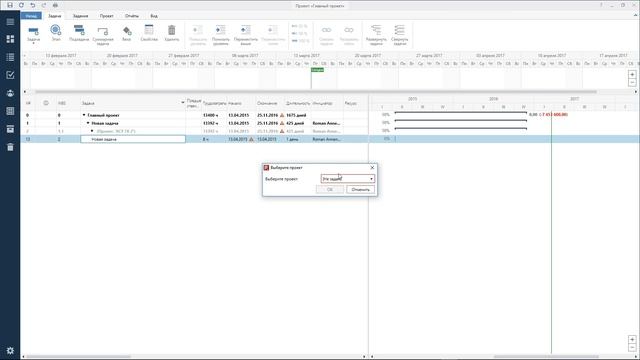Open the project selection combo box in dialog
The image size is (640, 360).
tap(348, 179)
